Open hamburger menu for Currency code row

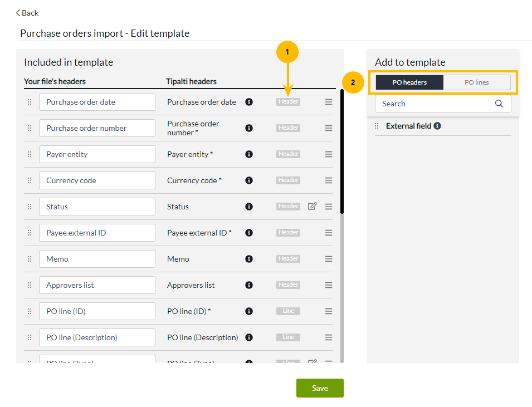329,180
